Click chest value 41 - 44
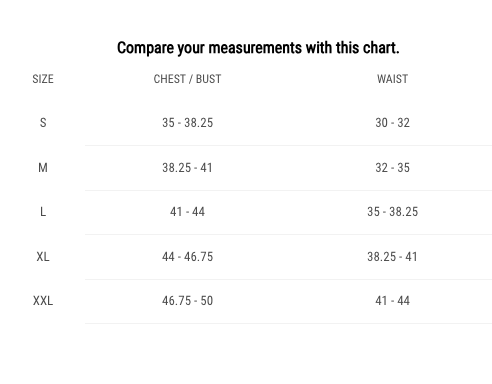 click(187, 212)
